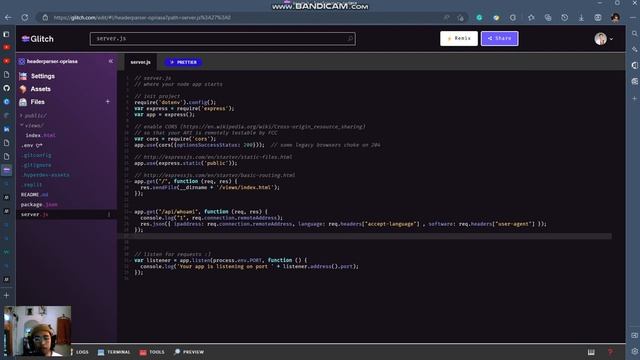Click the browser collections icon
This screenshot has width=640, height=360.
[548, 18]
